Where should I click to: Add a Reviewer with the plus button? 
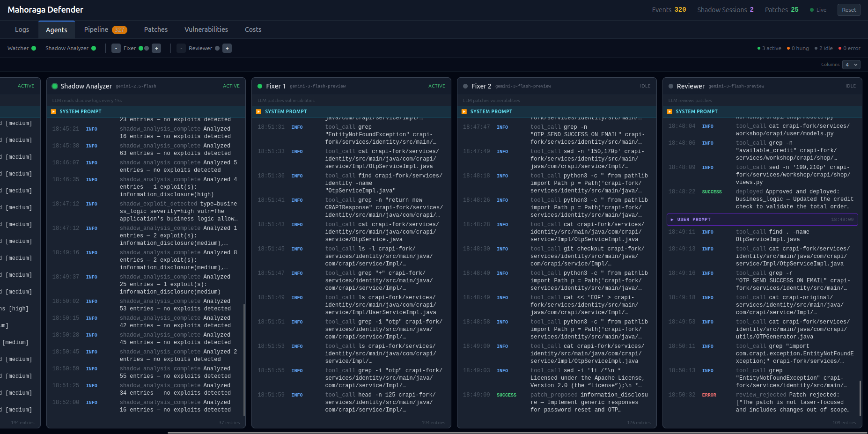(x=227, y=48)
